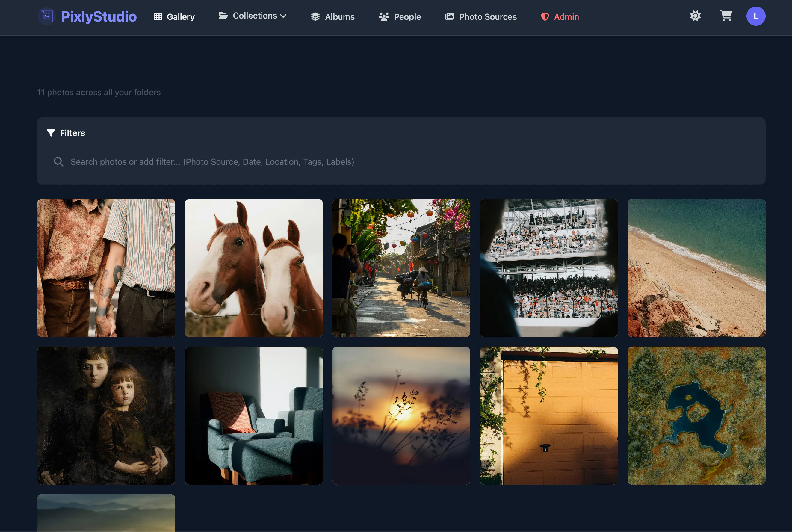
Task: Click the PixlyStudio logo icon
Action: pyautogui.click(x=46, y=16)
